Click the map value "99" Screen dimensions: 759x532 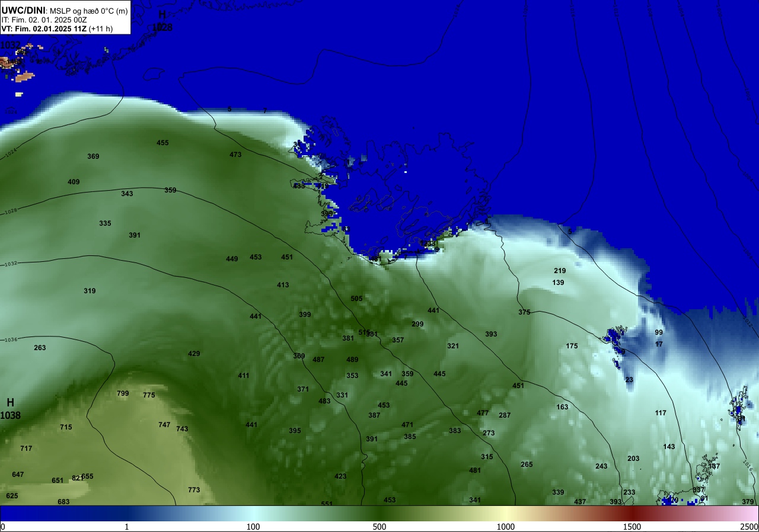point(659,332)
